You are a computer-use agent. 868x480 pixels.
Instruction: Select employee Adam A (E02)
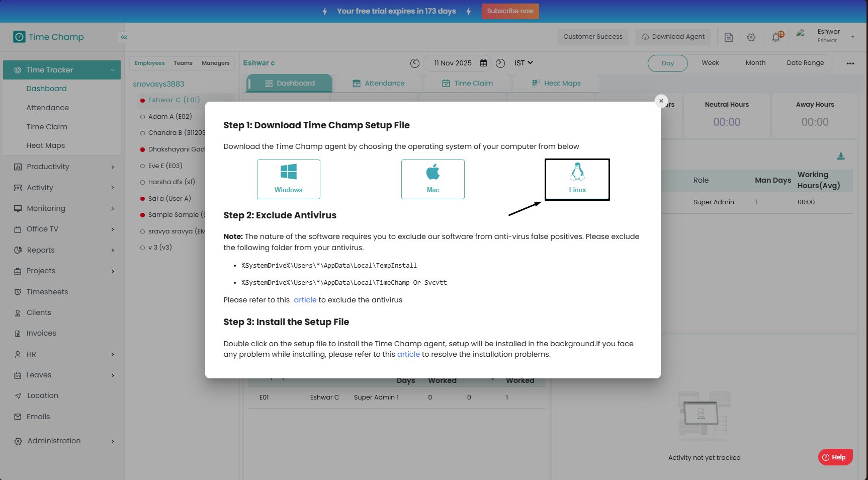170,117
